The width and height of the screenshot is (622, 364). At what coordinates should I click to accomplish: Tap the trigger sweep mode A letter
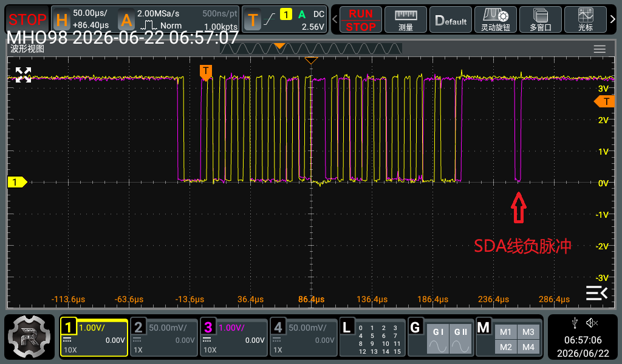[302, 15]
